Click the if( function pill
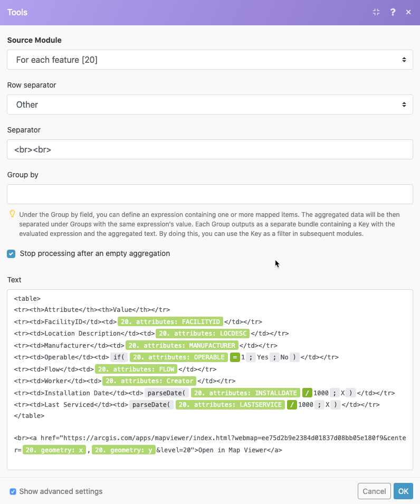420x504 pixels. point(119,357)
